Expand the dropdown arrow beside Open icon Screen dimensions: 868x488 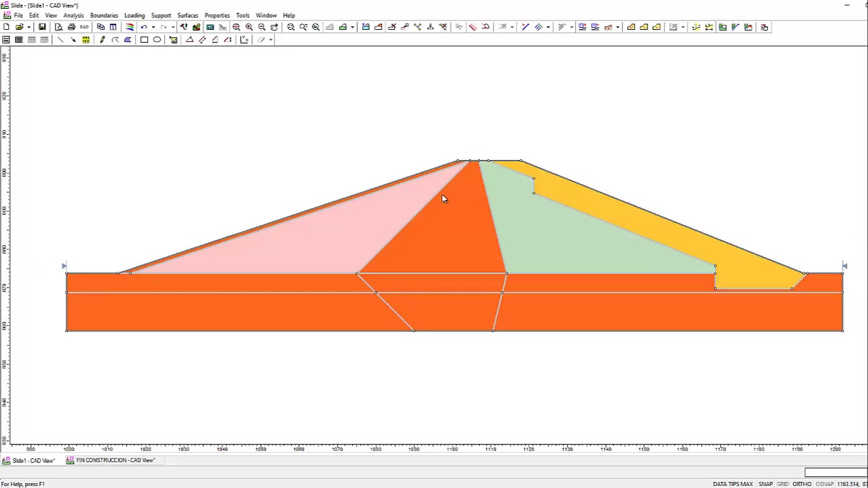(x=28, y=27)
